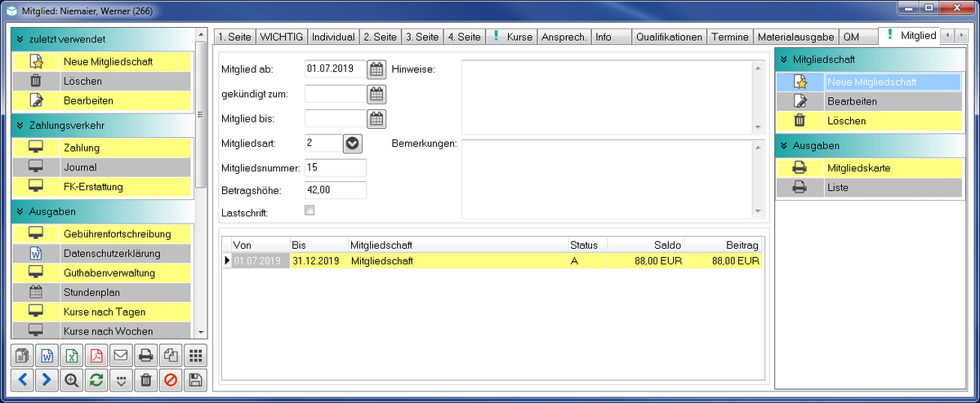
Task: Open Journal in Zahlungsverkehr
Action: [102, 167]
